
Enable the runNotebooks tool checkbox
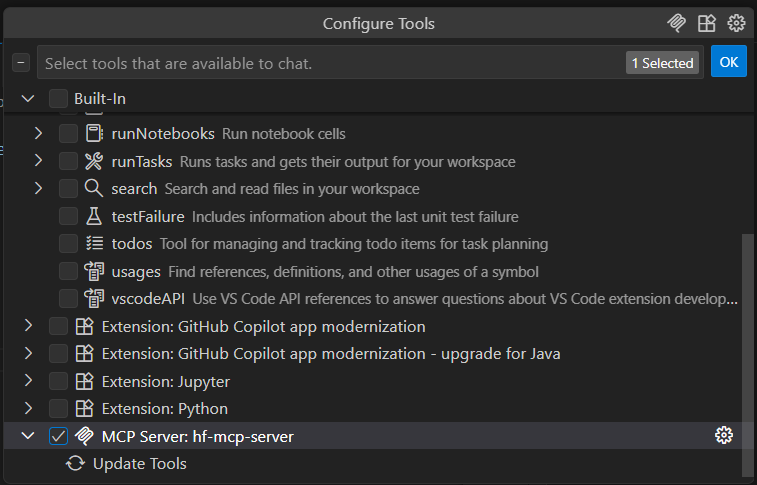tap(68, 134)
